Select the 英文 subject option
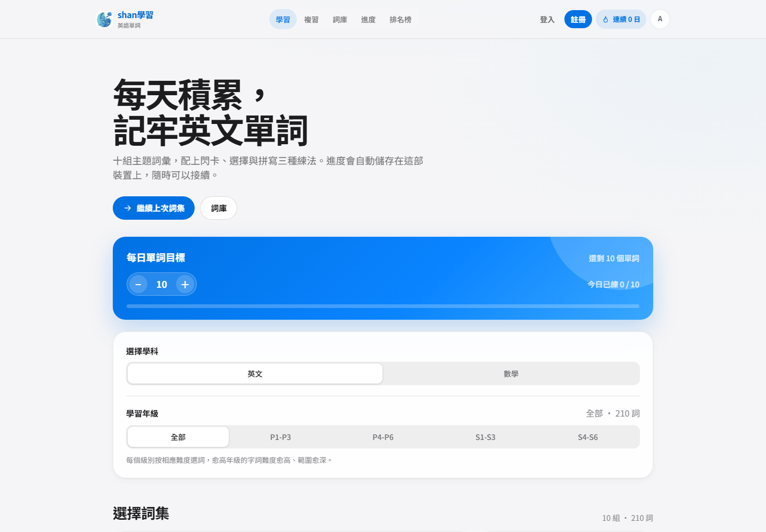766x532 pixels. tap(255, 373)
